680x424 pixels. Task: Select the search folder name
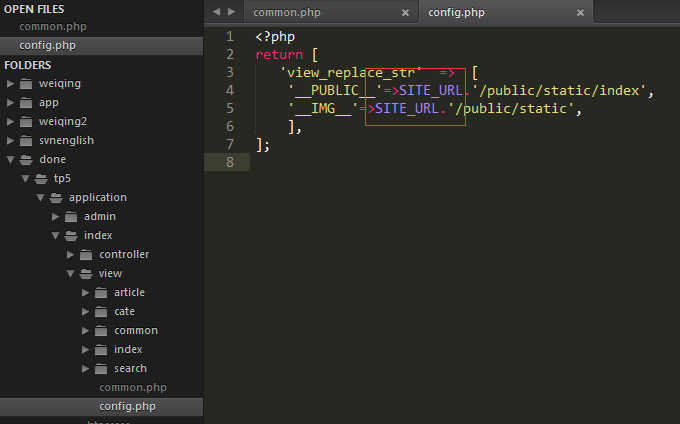click(130, 369)
